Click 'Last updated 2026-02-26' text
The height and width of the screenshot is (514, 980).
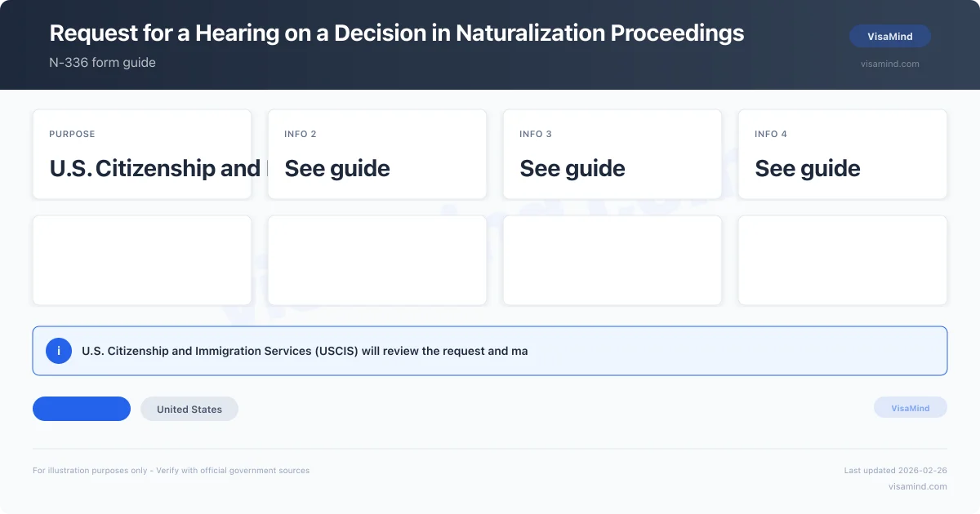pos(896,471)
